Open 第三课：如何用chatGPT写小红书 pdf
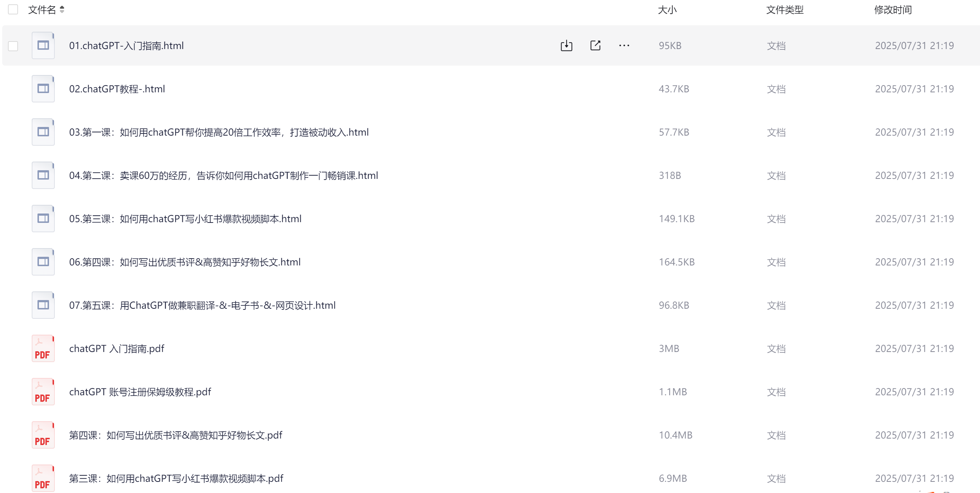Screen dimensions: 980x493 pos(176,479)
